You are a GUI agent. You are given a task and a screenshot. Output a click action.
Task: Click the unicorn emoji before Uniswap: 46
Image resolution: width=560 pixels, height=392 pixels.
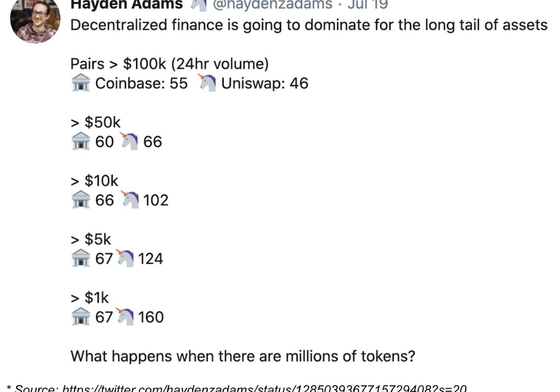207,83
